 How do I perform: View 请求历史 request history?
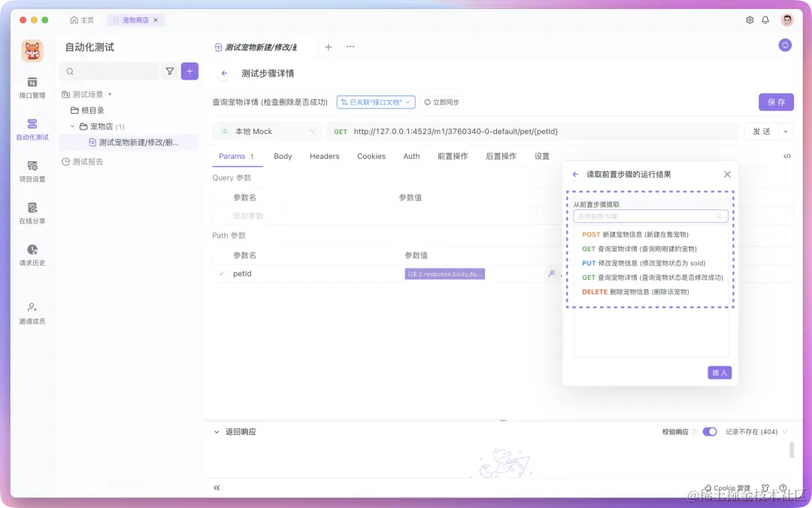coord(30,254)
